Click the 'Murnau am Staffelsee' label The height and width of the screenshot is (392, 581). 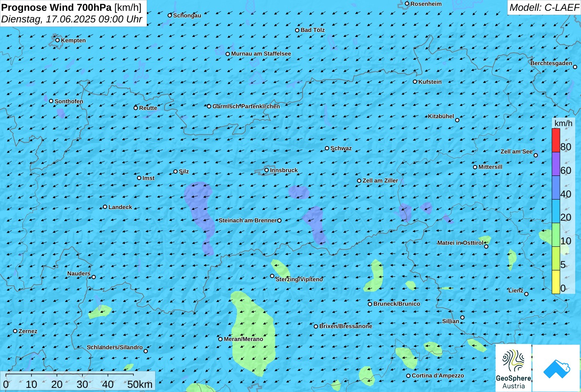click(x=261, y=54)
